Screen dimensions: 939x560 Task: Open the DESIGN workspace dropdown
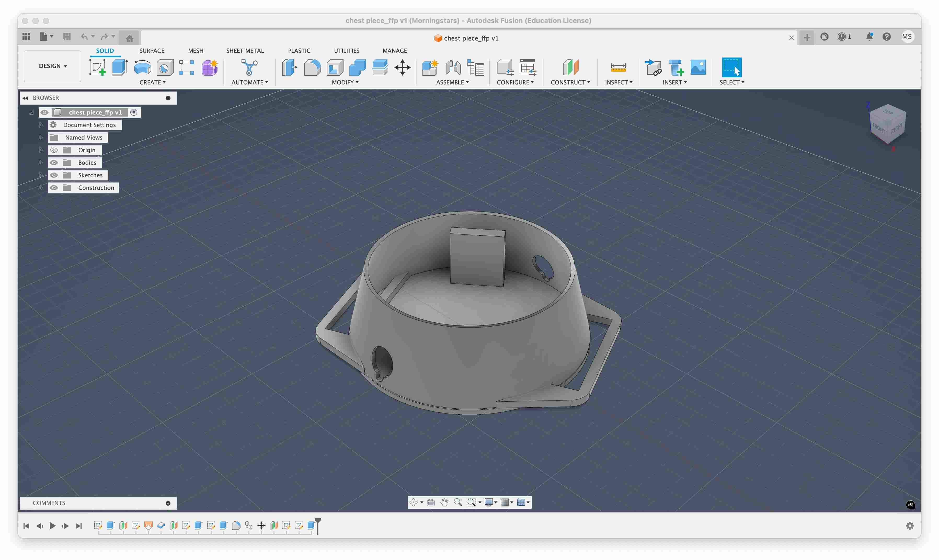point(53,66)
